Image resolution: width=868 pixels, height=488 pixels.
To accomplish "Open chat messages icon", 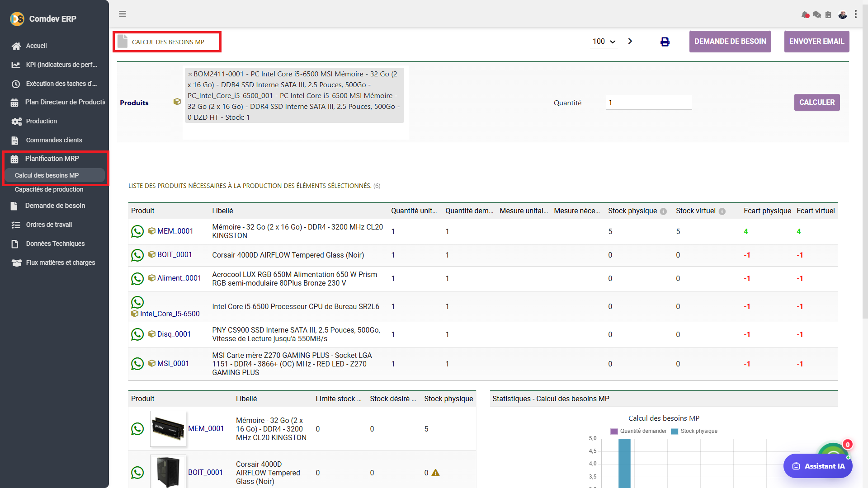I will point(817,14).
